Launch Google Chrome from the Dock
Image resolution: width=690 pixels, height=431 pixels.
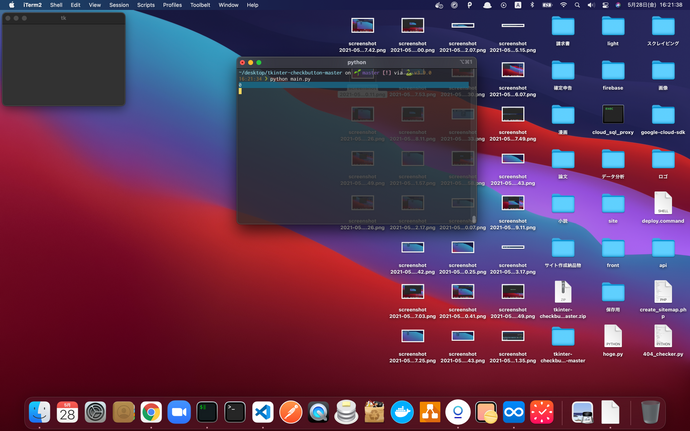[x=151, y=413]
